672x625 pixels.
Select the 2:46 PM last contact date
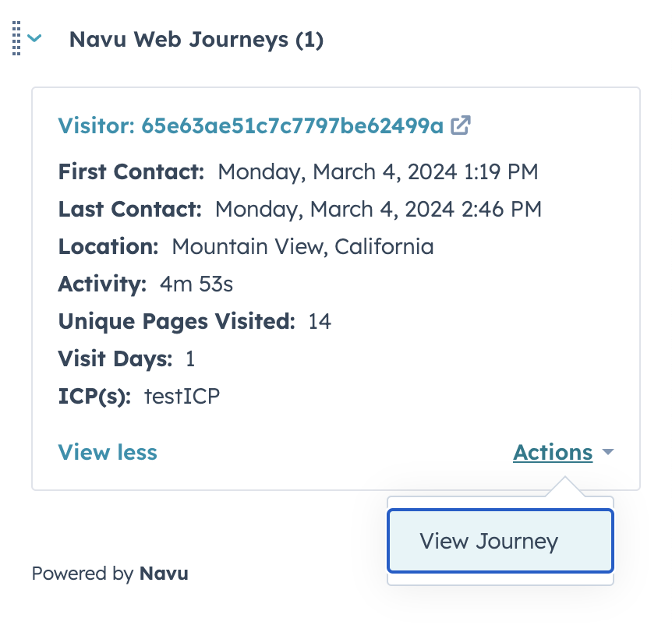[377, 209]
